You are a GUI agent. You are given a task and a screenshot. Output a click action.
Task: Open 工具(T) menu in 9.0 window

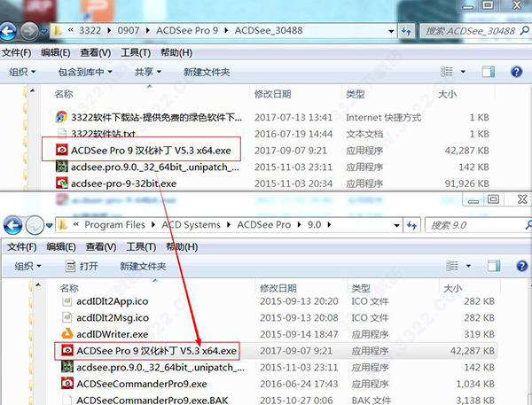coord(141,247)
